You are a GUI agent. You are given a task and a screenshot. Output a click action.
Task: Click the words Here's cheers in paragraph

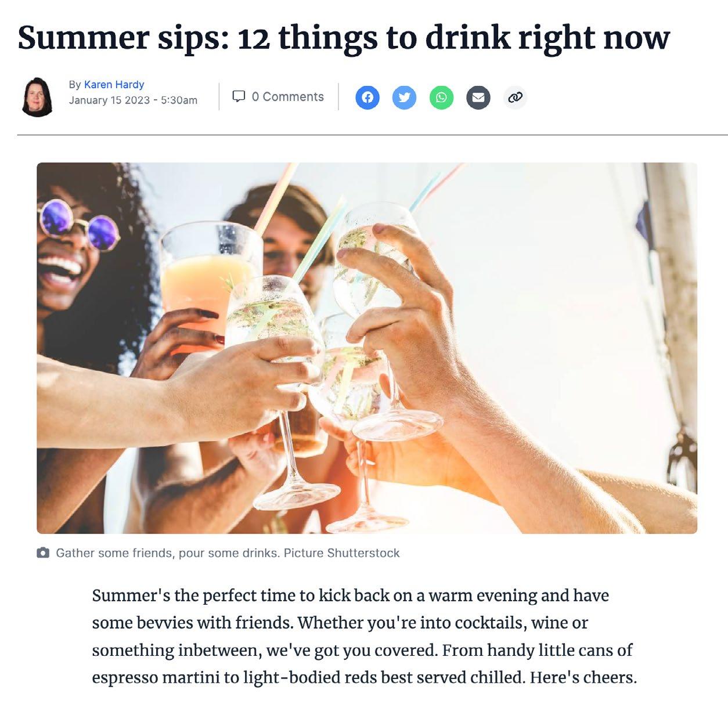pos(583,677)
